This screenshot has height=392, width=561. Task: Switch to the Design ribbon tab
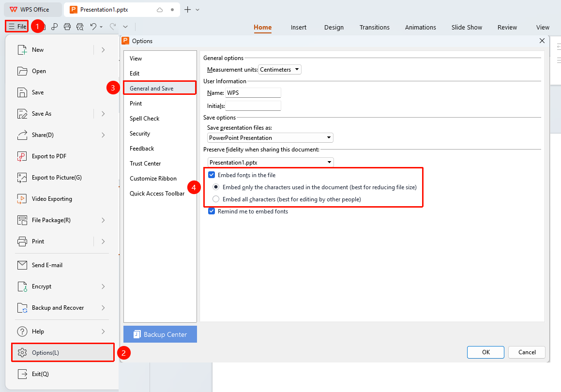click(x=334, y=28)
